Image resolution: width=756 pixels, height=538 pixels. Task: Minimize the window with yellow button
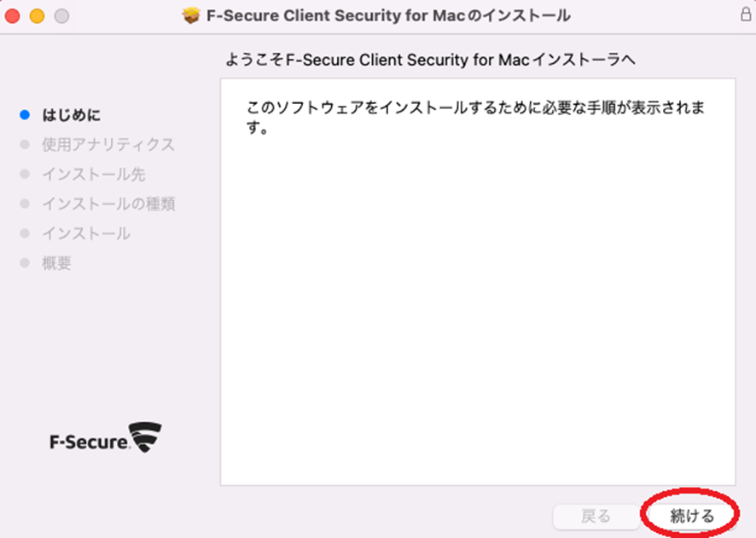[38, 16]
